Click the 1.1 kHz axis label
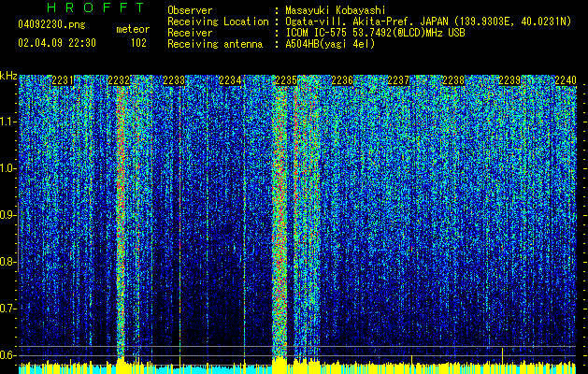 pyautogui.click(x=8, y=122)
